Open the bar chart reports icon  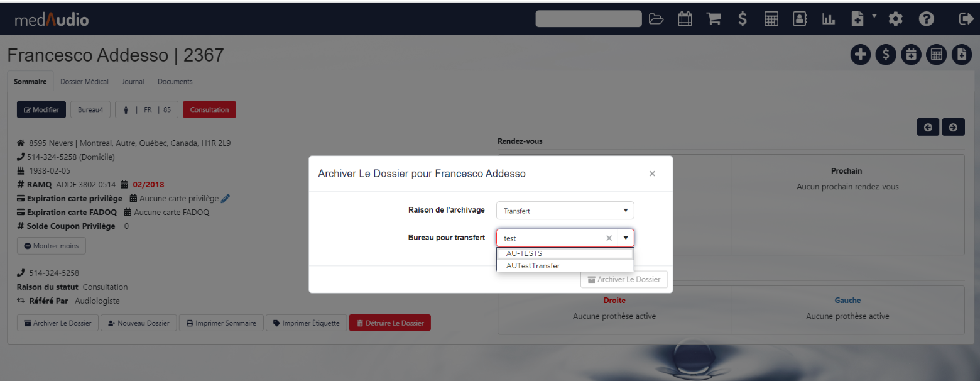click(829, 19)
